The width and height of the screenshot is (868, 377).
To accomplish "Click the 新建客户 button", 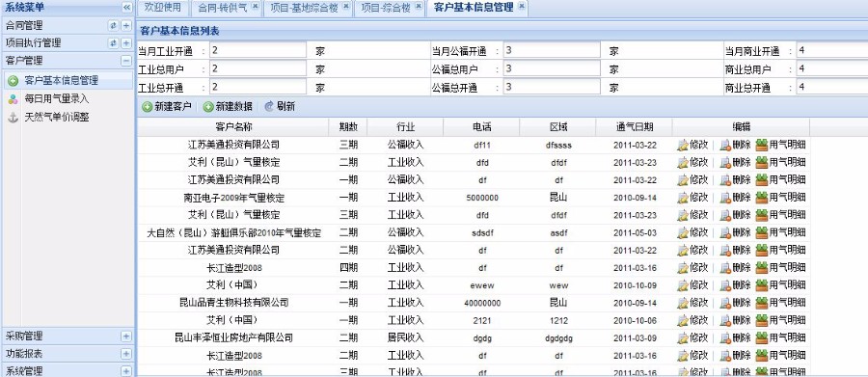I will click(167, 107).
